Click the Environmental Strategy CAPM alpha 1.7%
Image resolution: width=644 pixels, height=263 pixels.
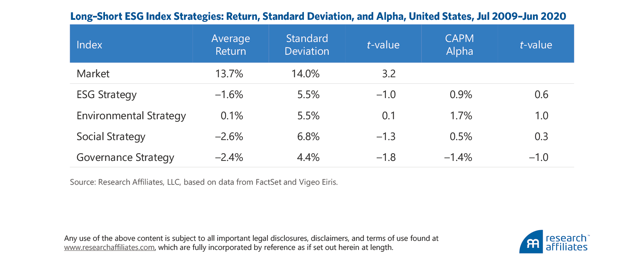pos(461,116)
